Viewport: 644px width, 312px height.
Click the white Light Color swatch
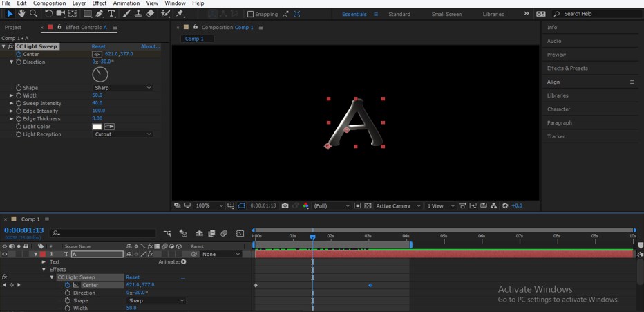[97, 127]
